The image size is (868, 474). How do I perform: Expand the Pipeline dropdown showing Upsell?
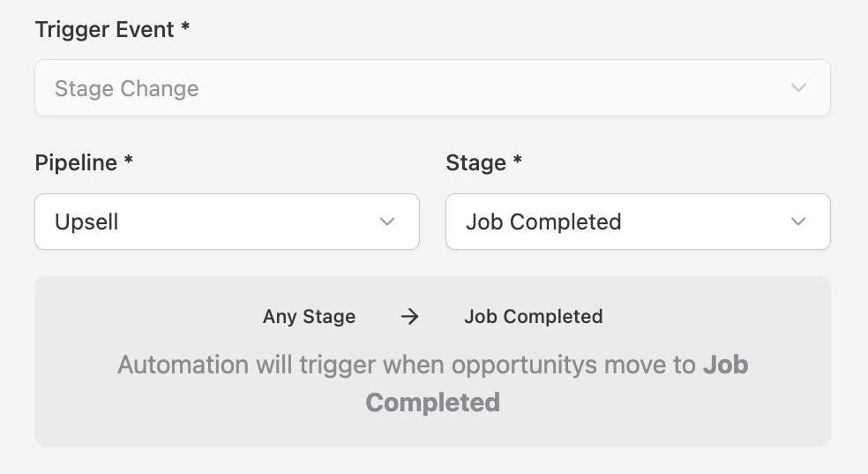[227, 222]
